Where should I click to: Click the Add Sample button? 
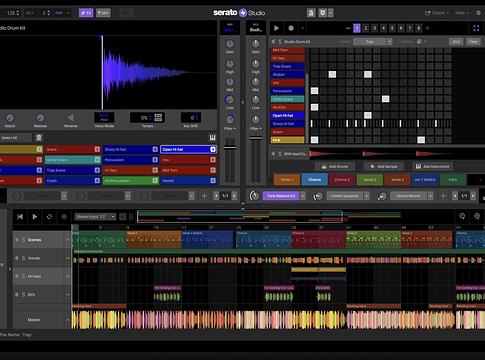(384, 166)
